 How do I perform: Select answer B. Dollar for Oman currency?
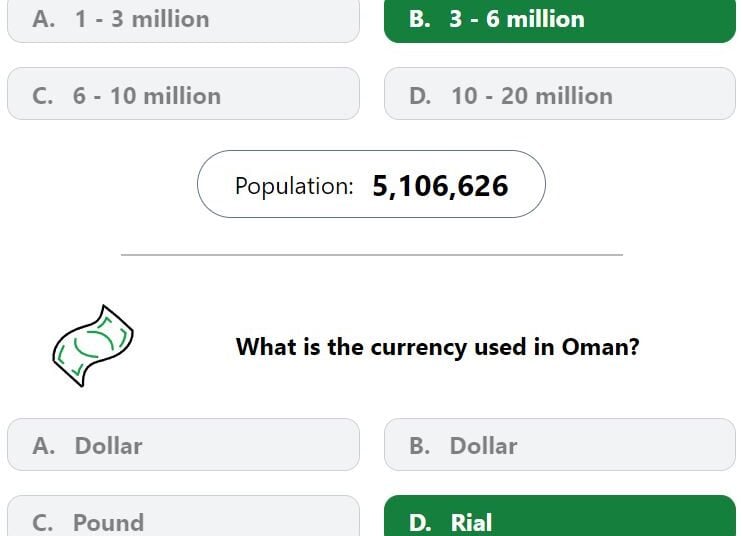click(560, 444)
